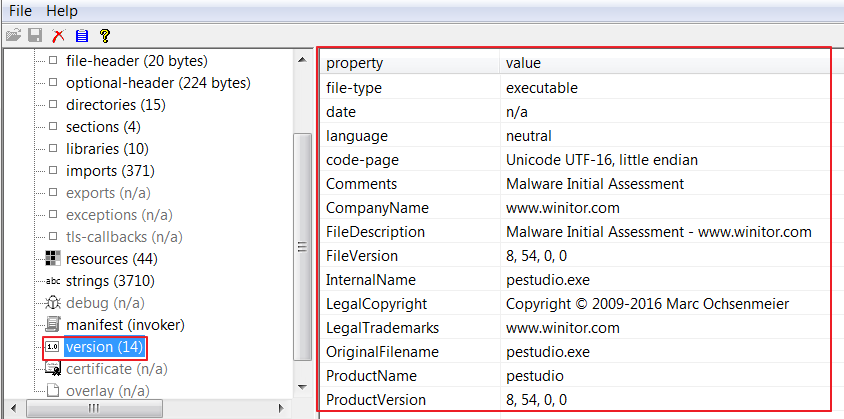Click the save floppy disk toolbar icon
This screenshot has height=419, width=844.
[36, 36]
